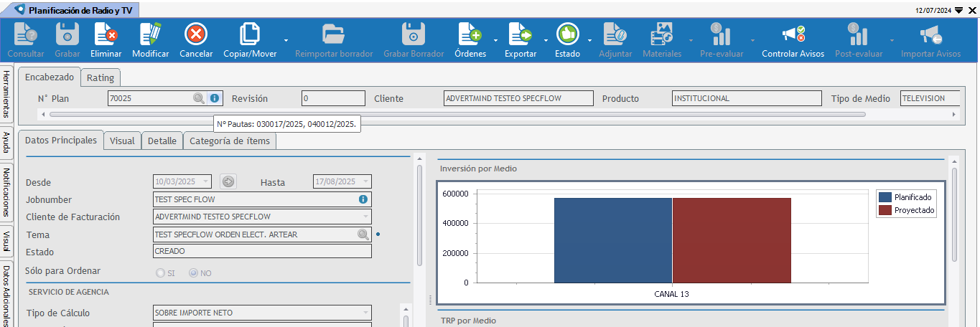Screen dimensions: 980x327
Task: Select the Planificación de Radio y TV window tab
Action: (x=77, y=10)
